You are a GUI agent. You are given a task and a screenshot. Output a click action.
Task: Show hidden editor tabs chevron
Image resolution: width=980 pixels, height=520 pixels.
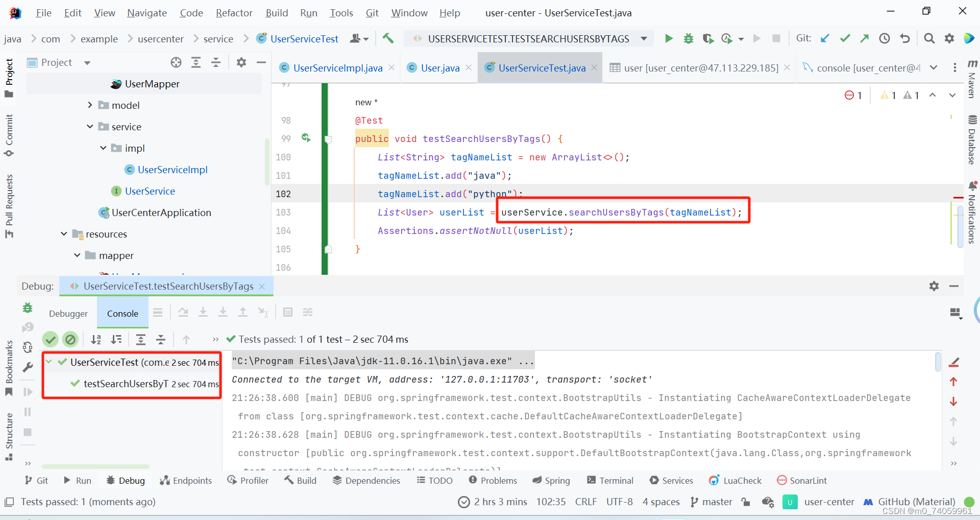click(x=934, y=67)
